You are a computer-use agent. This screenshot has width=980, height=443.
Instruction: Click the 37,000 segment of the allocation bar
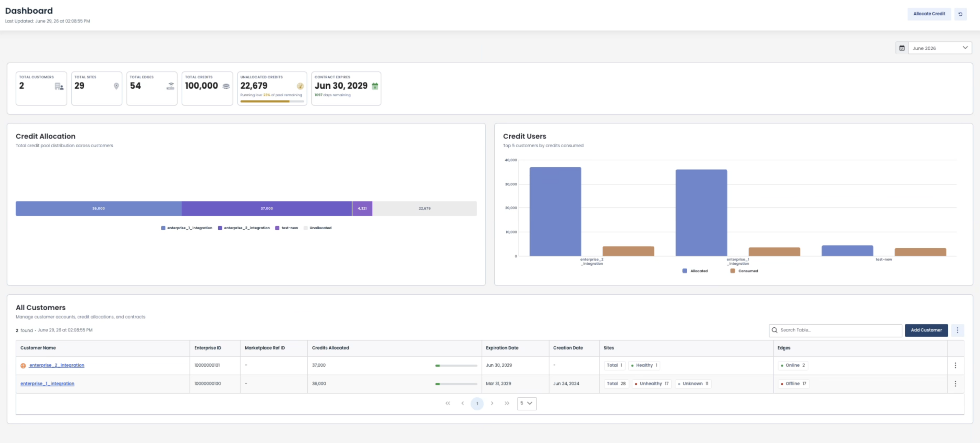pyautogui.click(x=267, y=209)
